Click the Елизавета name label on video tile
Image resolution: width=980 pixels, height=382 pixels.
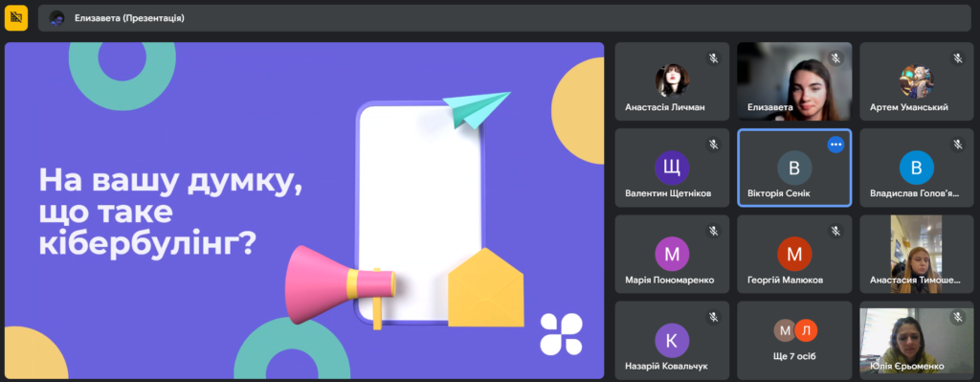(x=770, y=107)
